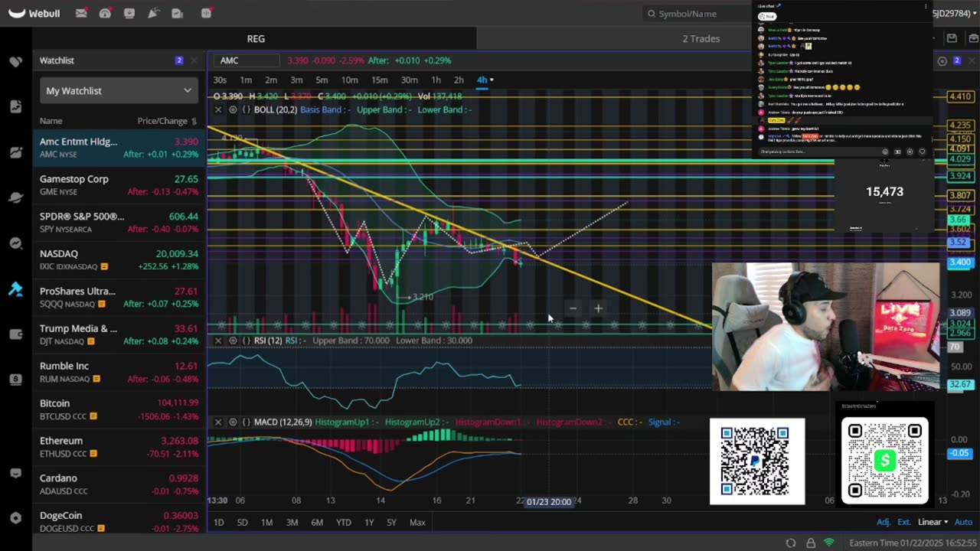Select the 30s chart interval

[x=220, y=80]
